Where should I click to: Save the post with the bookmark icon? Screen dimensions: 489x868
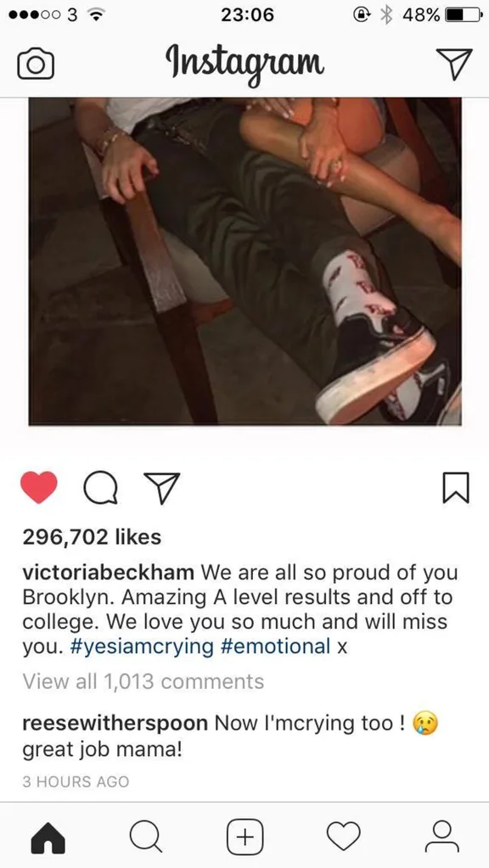tap(456, 488)
